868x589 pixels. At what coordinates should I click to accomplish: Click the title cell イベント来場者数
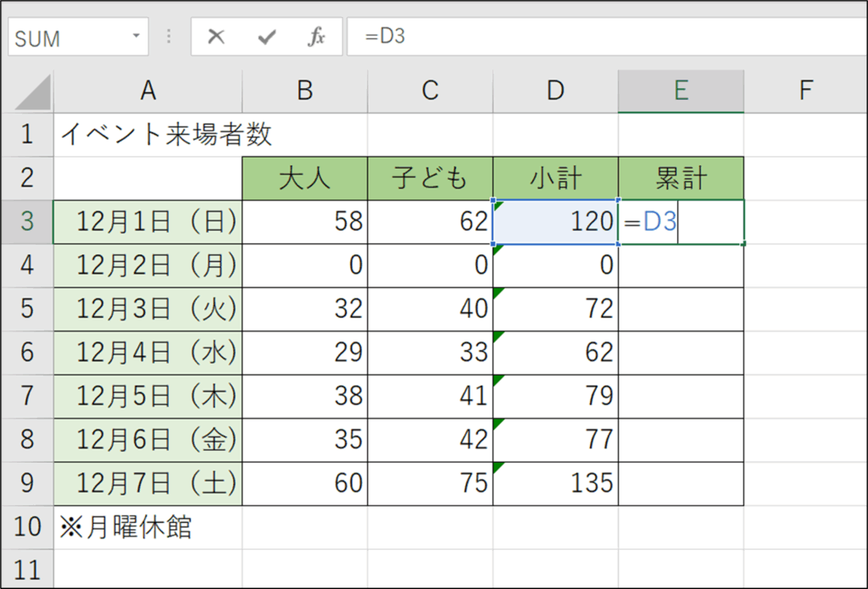tap(147, 135)
